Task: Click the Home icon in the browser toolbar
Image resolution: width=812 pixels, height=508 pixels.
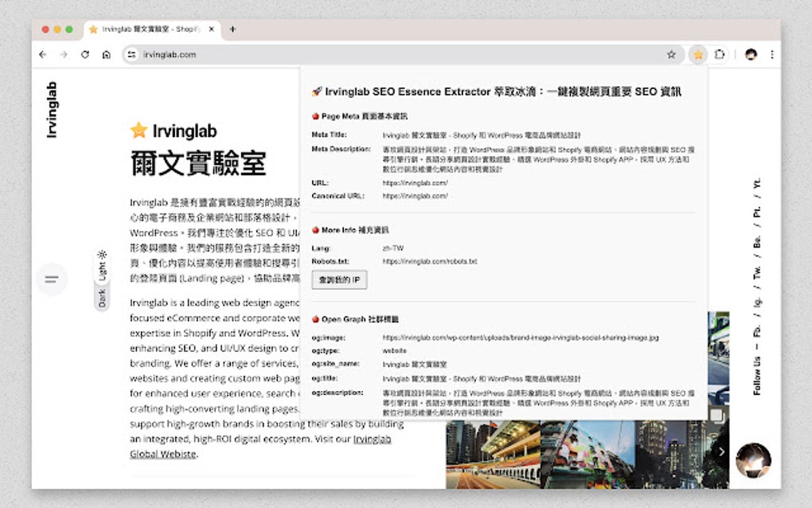Action: (x=107, y=54)
